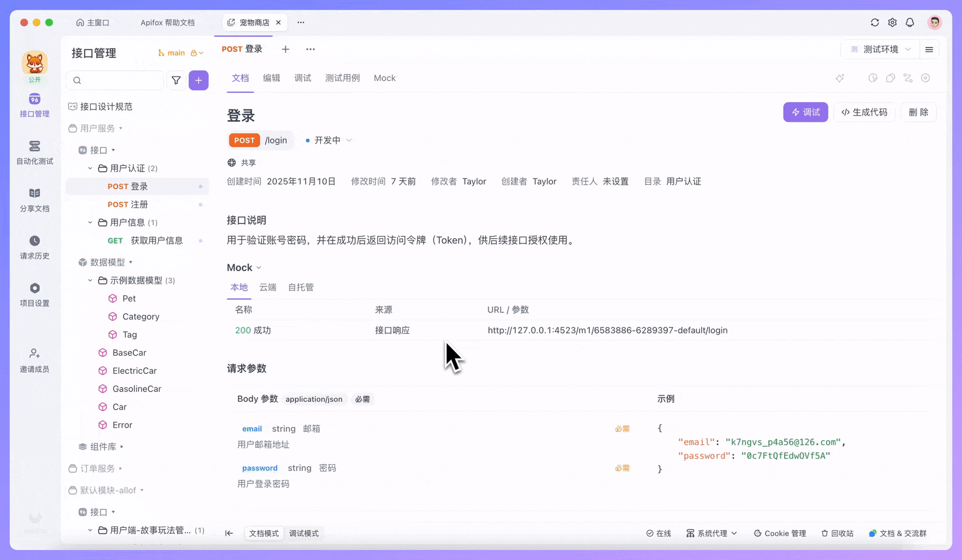Switch to the Mock tab
The height and width of the screenshot is (560, 962).
pyautogui.click(x=384, y=78)
